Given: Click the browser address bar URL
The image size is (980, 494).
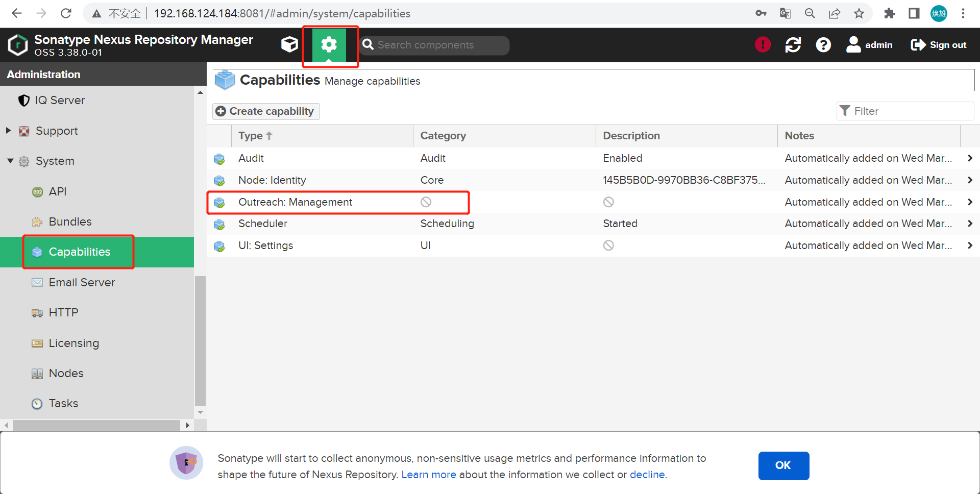Looking at the screenshot, I should 282,14.
